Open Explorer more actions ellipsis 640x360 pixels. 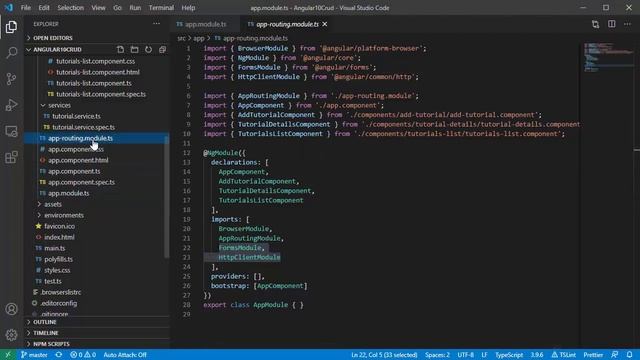[156, 24]
